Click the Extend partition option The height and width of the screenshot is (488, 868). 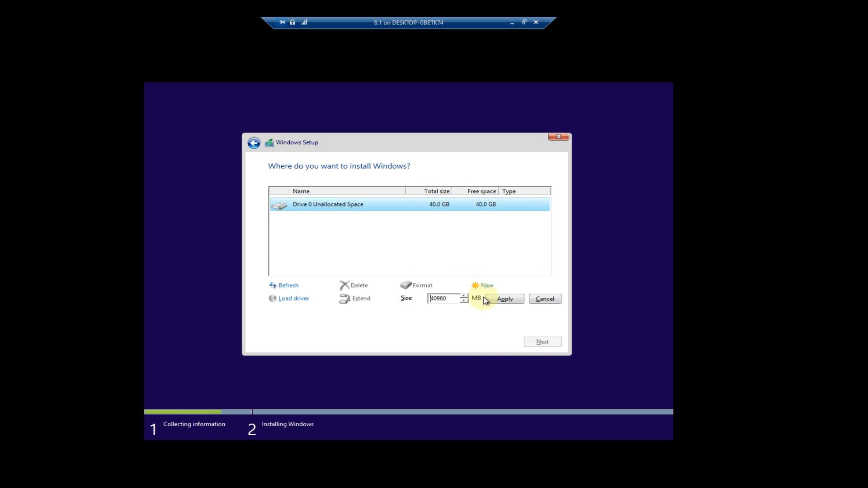pos(361,299)
